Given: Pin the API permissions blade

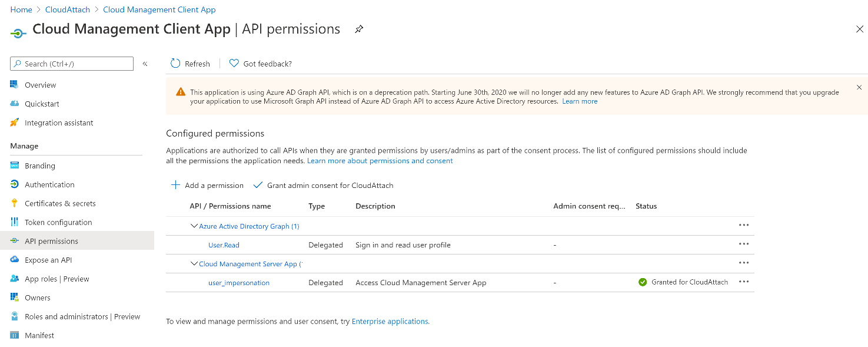Looking at the screenshot, I should [359, 29].
